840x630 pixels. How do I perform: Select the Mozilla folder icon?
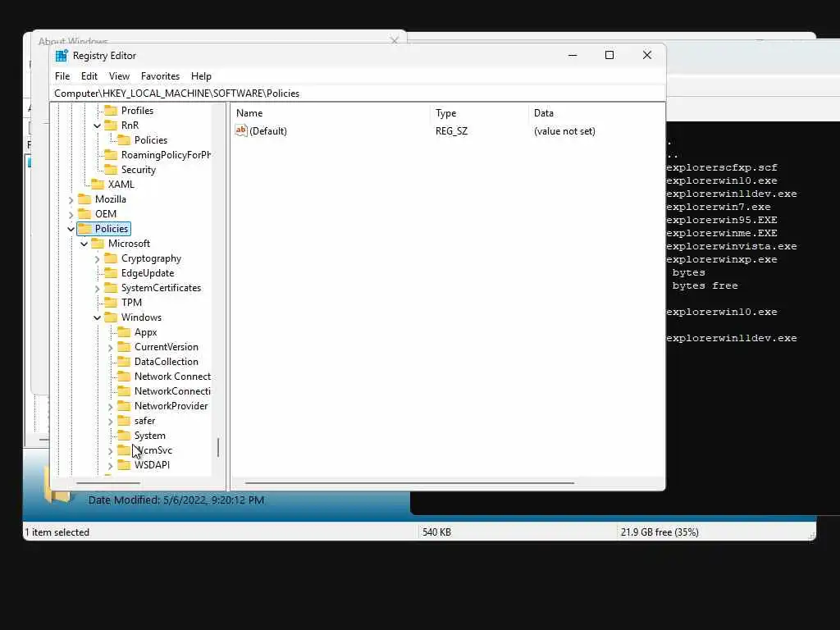coord(84,199)
